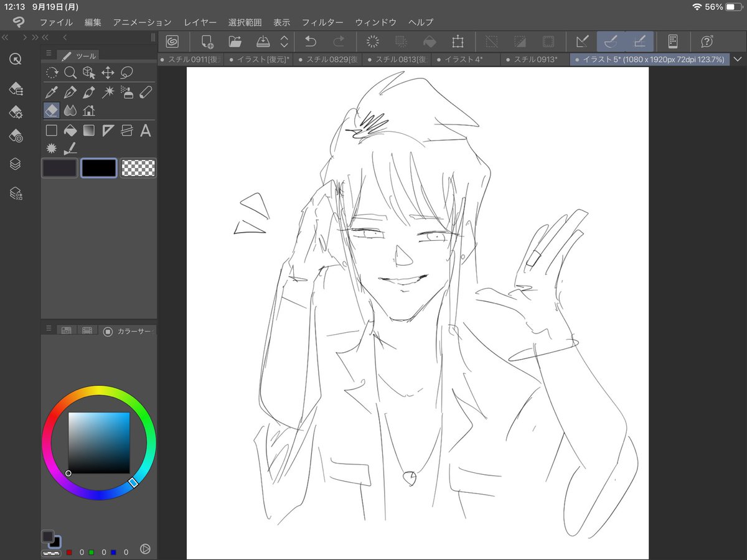Select the Lasso selection tool

[127, 73]
